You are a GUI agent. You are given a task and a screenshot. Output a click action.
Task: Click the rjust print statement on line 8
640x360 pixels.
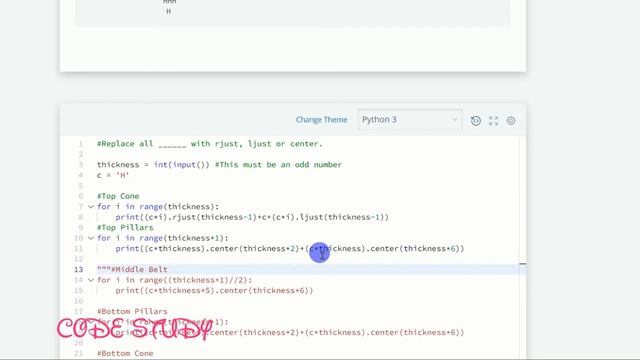point(252,218)
